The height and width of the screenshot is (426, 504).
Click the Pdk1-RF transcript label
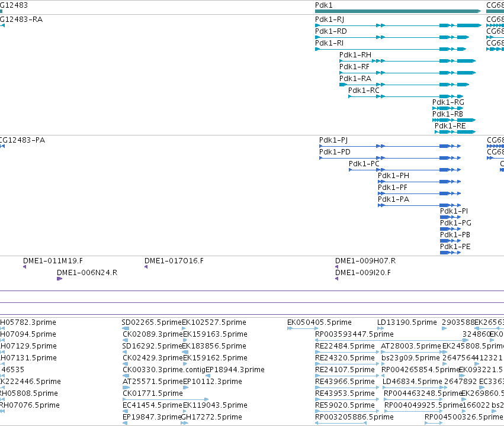pos(354,67)
